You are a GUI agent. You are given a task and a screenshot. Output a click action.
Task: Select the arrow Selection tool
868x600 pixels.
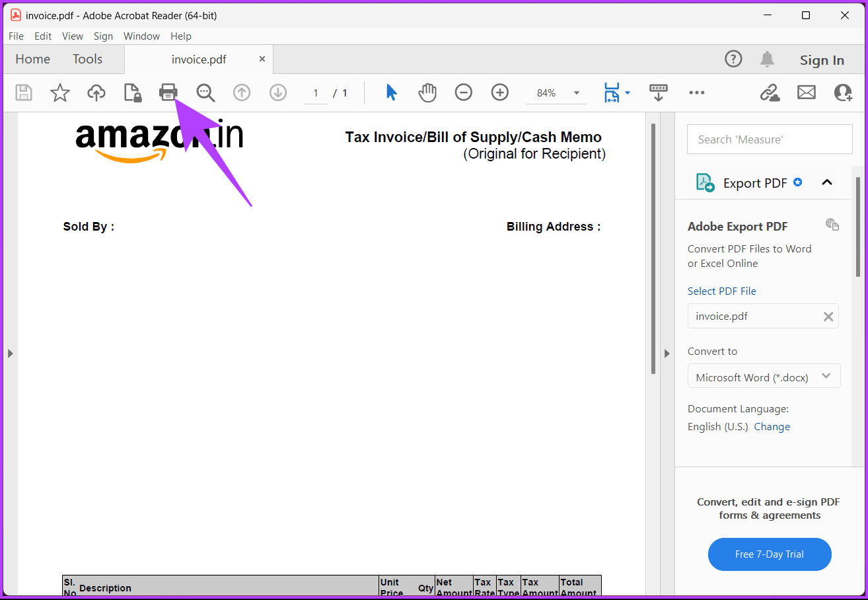[392, 93]
